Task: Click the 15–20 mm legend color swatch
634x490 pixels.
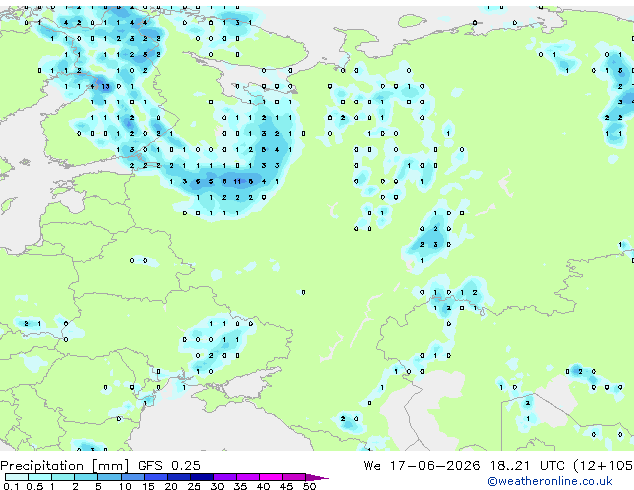Action: 155,477
